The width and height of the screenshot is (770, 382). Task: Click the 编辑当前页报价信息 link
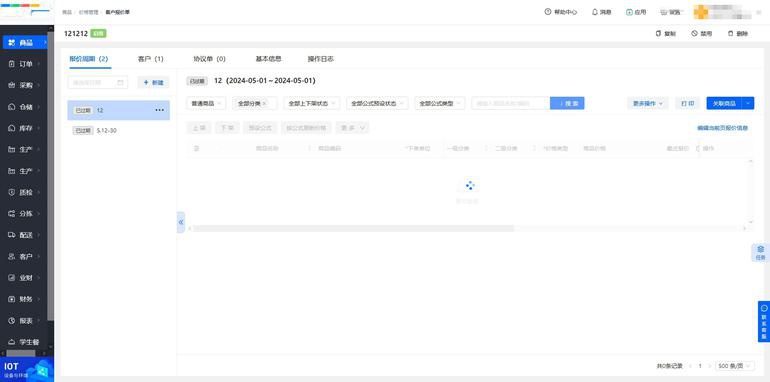coord(722,128)
